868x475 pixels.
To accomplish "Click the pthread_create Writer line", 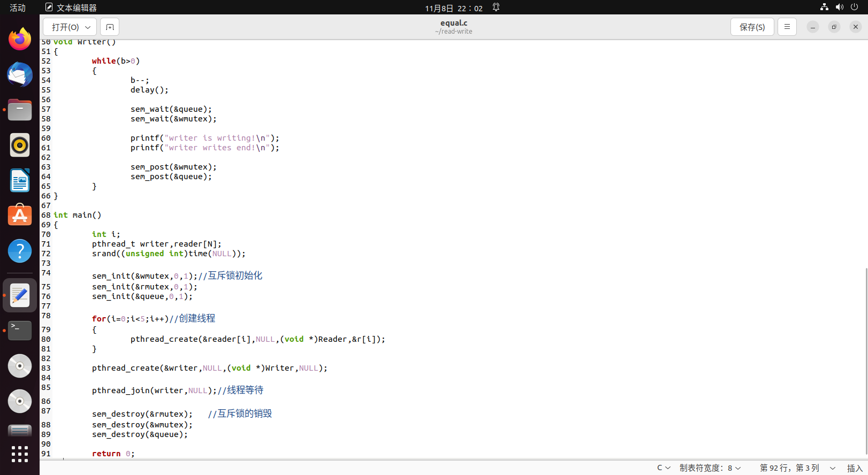I will tap(209, 368).
